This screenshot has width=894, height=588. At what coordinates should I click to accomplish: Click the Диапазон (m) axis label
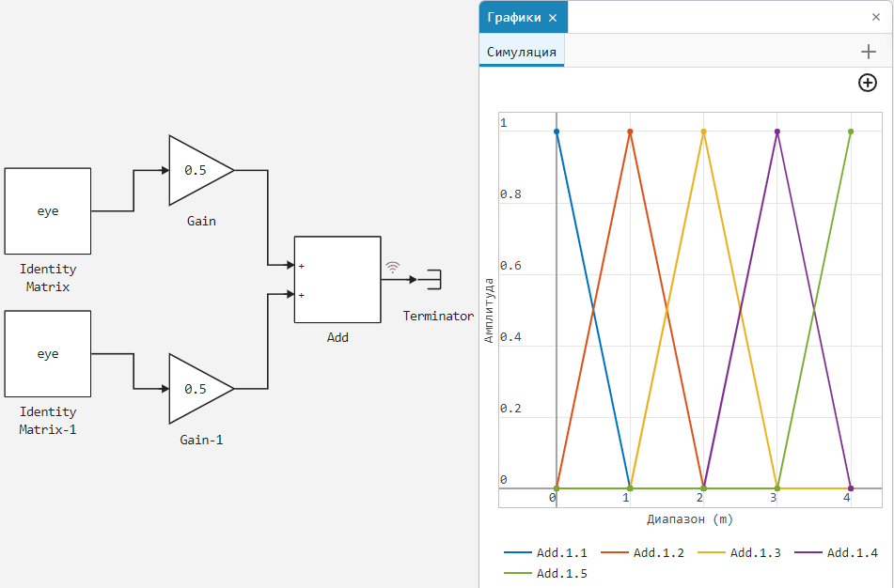[x=690, y=519]
